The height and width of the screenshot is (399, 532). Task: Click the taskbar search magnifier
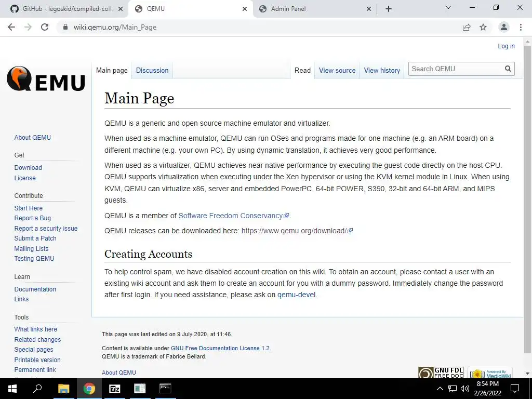point(37,389)
